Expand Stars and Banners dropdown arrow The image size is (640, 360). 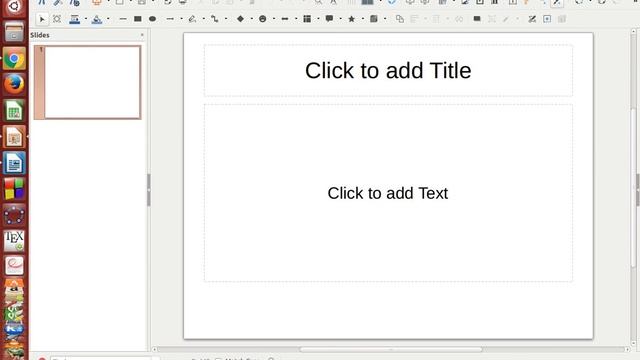point(362,19)
